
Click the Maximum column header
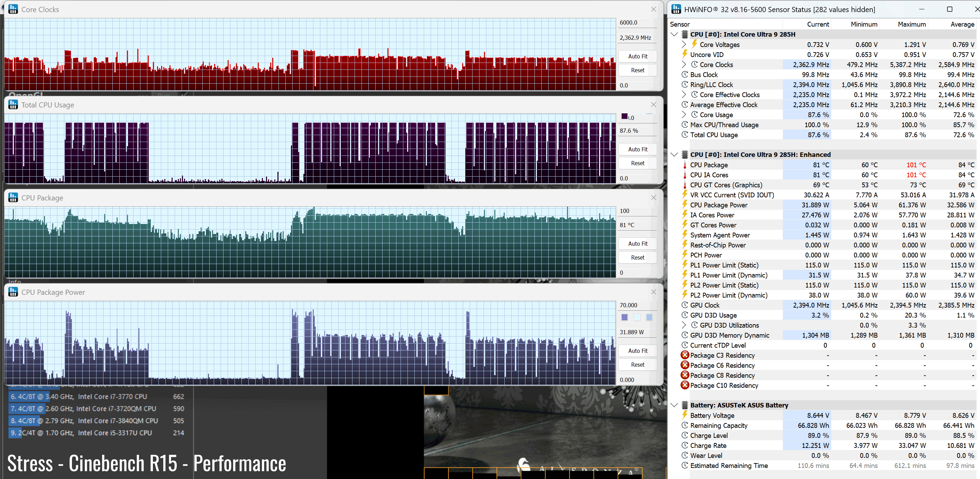(912, 24)
